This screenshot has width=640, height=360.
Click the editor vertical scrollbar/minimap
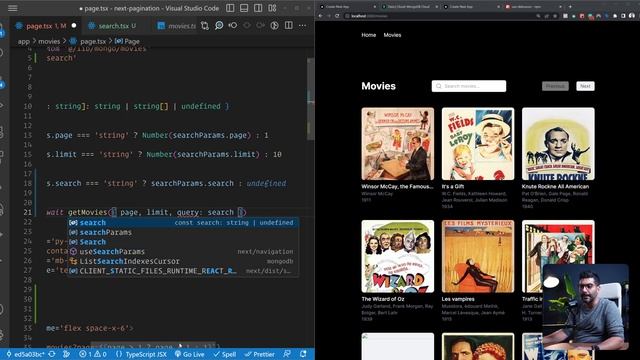[311, 98]
